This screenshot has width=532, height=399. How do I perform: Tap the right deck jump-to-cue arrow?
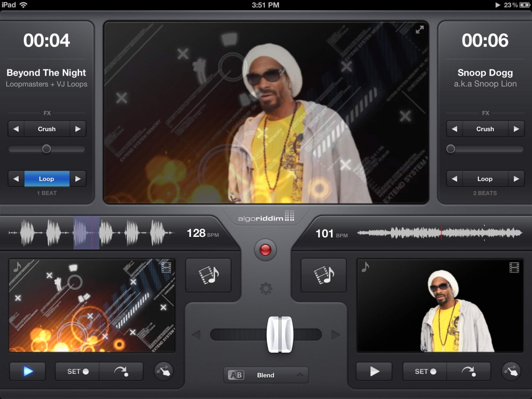point(468,371)
